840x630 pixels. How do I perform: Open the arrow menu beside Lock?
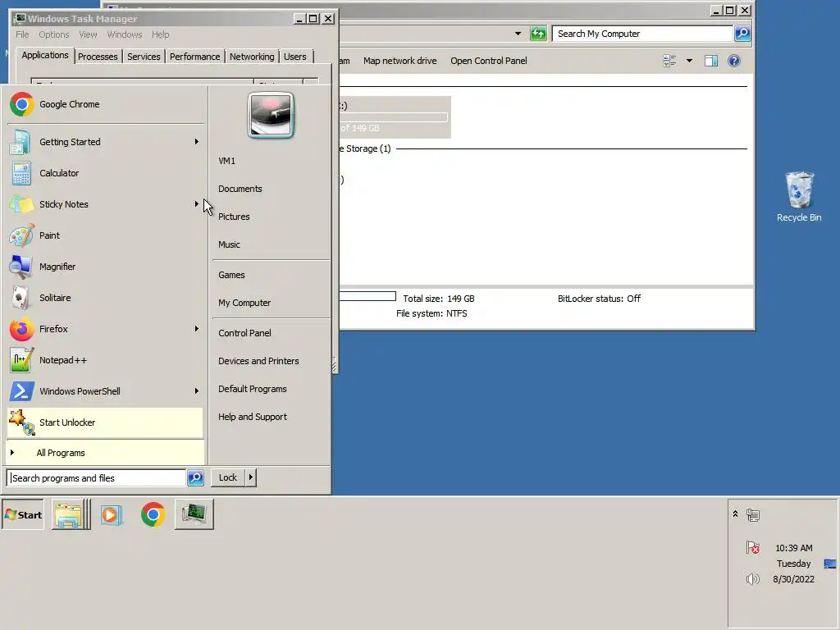point(251,477)
